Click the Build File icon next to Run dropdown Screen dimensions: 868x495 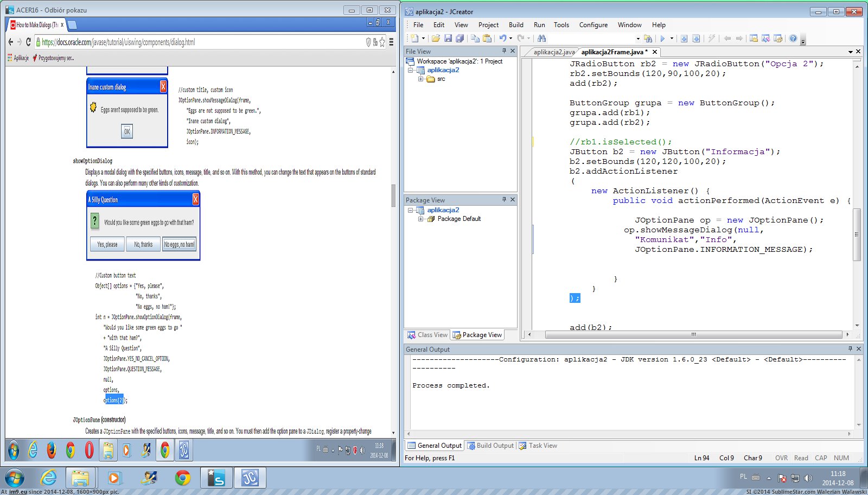684,38
